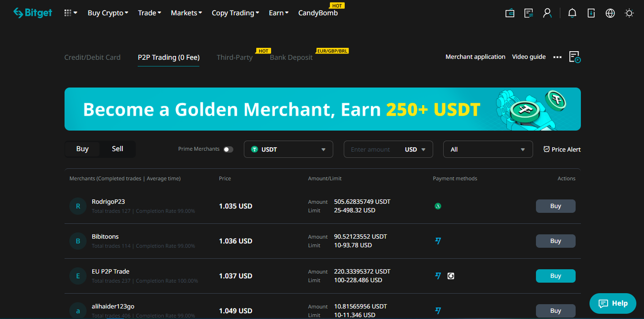
Task: Open RodrigoP23 merchant name
Action: 108,202
